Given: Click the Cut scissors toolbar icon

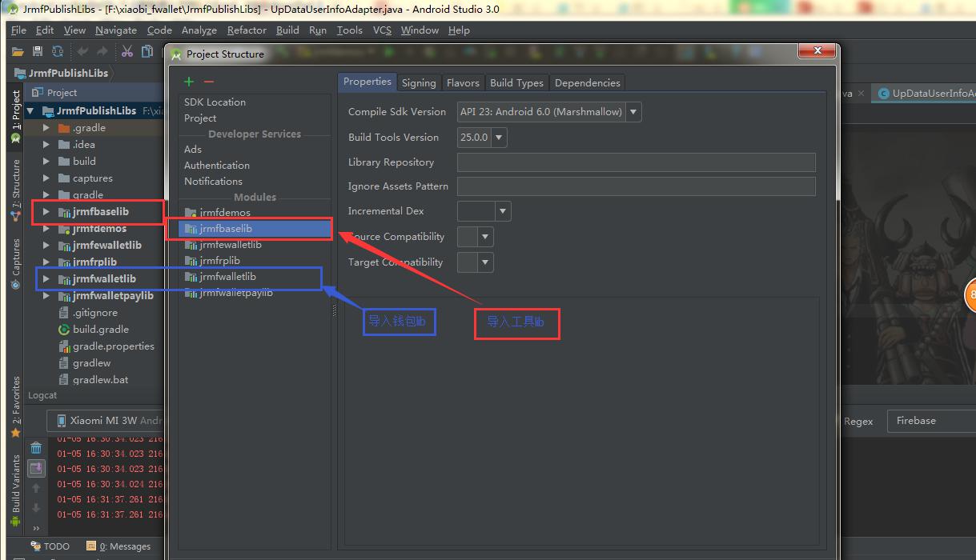Looking at the screenshot, I should (127, 51).
